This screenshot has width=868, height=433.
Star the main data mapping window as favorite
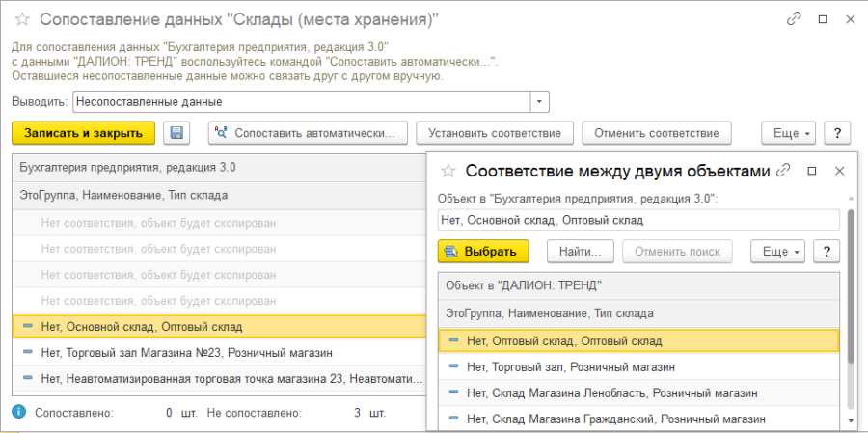(x=22, y=19)
